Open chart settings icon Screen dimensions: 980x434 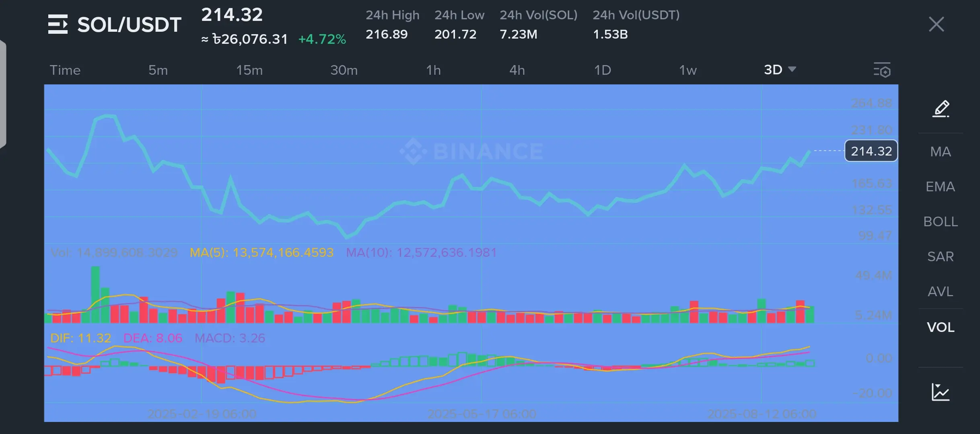point(882,70)
